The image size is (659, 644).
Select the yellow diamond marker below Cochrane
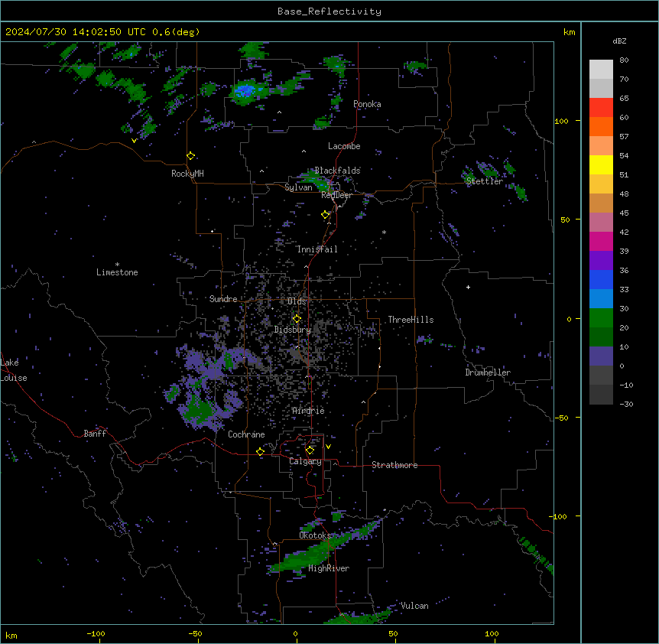click(260, 451)
